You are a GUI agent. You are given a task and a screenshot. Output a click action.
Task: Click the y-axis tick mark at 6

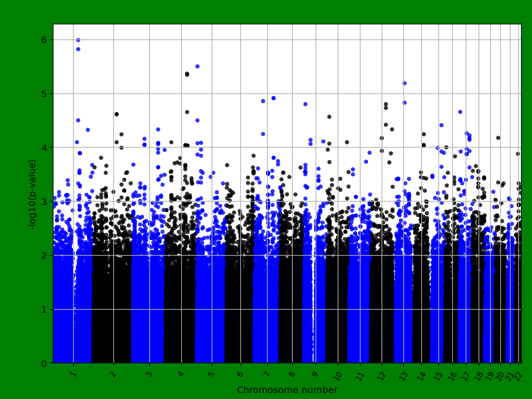pyautogui.click(x=51, y=39)
